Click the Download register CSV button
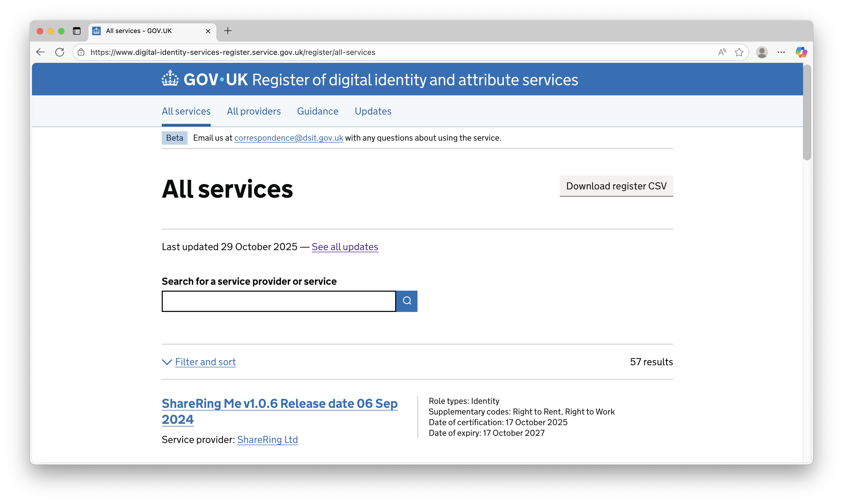Screen dimensions: 843x504 616,186
